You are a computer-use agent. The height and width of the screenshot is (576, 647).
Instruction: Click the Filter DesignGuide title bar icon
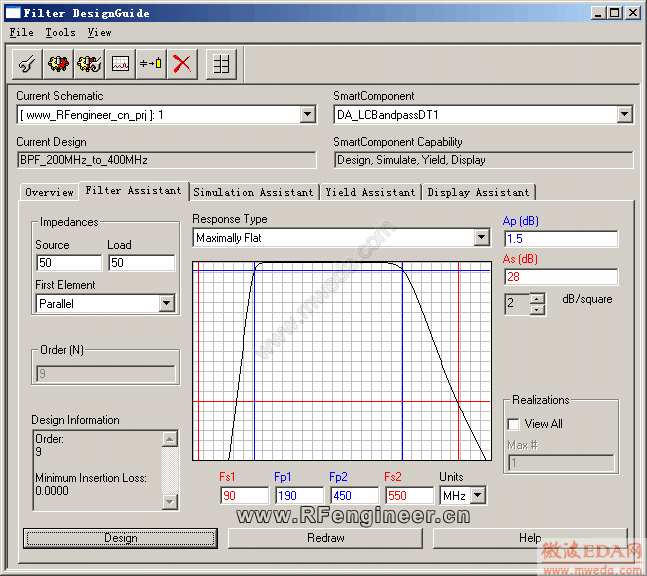point(12,13)
